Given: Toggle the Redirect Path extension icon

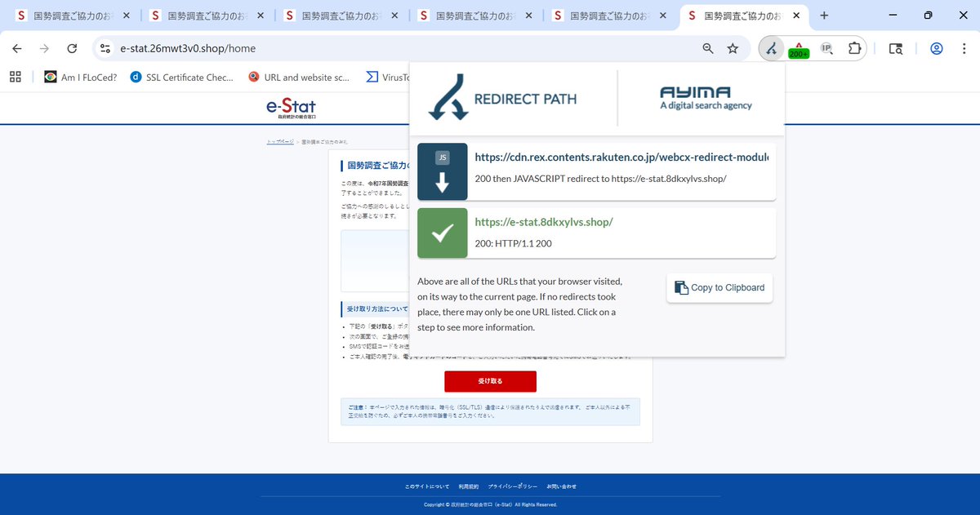Looking at the screenshot, I should pyautogui.click(x=771, y=48).
